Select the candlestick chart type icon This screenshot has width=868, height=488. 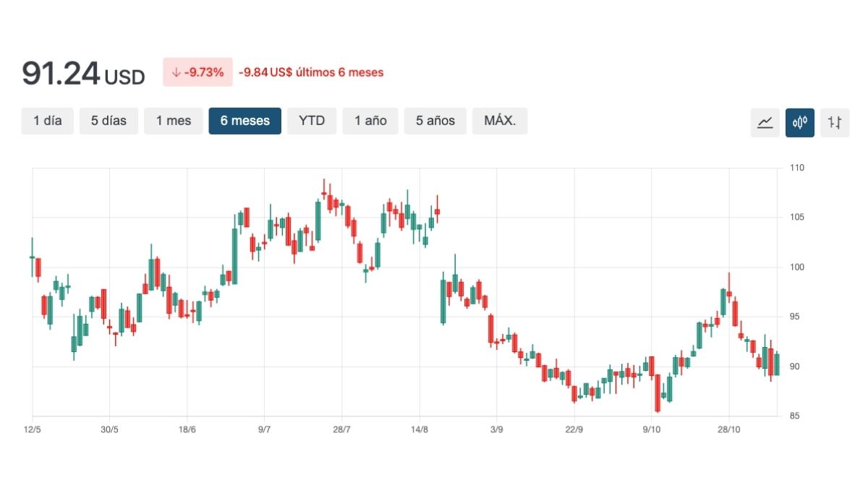pos(799,122)
